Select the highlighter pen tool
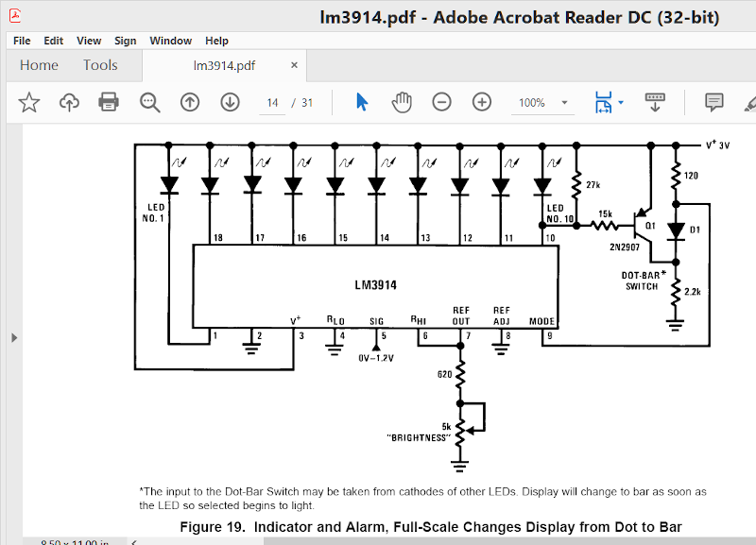Viewport: 756px width, 545px height. pos(750,103)
